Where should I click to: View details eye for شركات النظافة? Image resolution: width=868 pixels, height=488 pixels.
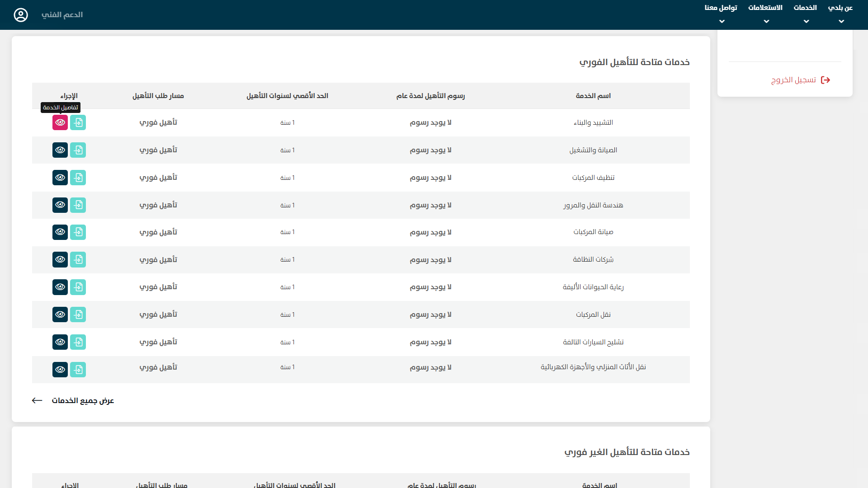(60, 260)
